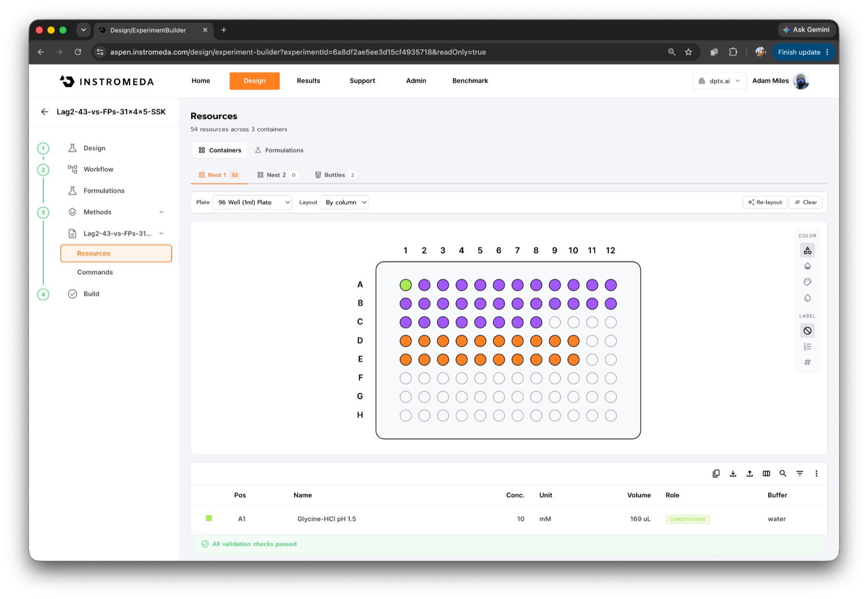Open Commands in the sidebar

(x=95, y=272)
